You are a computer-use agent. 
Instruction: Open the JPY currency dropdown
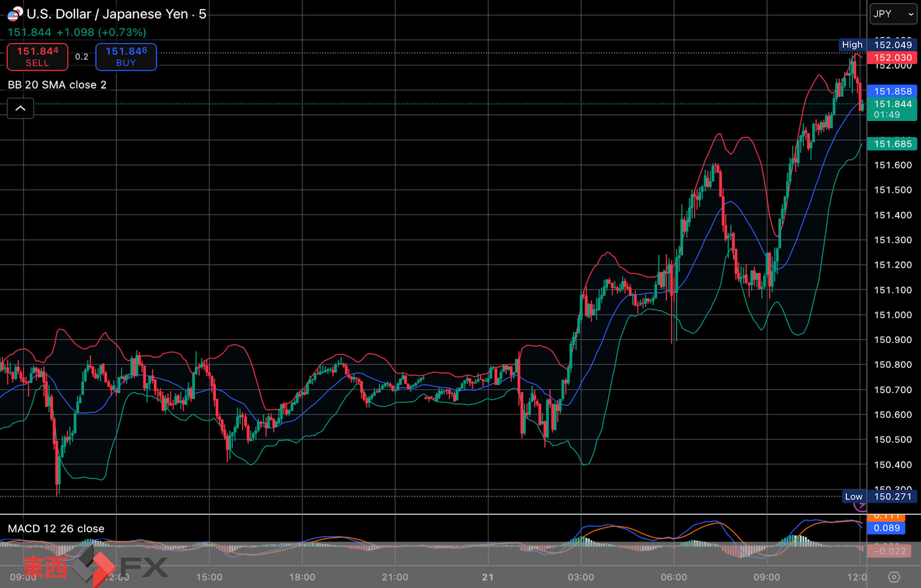click(893, 14)
